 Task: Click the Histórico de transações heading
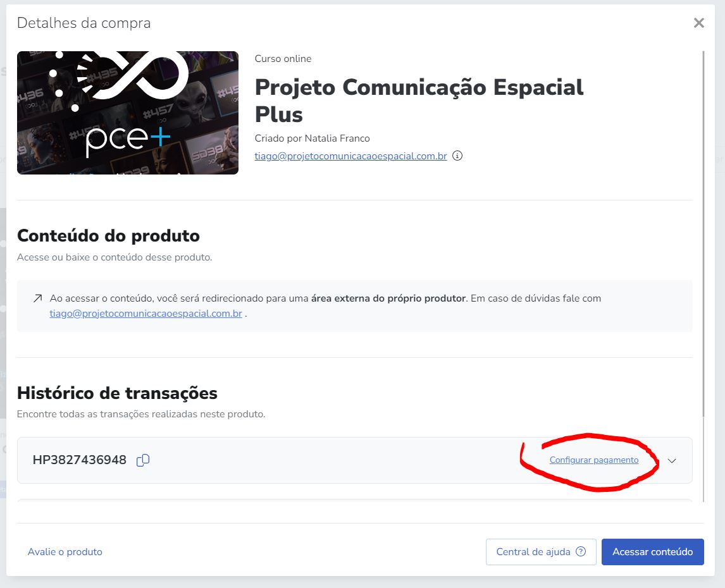[117, 393]
